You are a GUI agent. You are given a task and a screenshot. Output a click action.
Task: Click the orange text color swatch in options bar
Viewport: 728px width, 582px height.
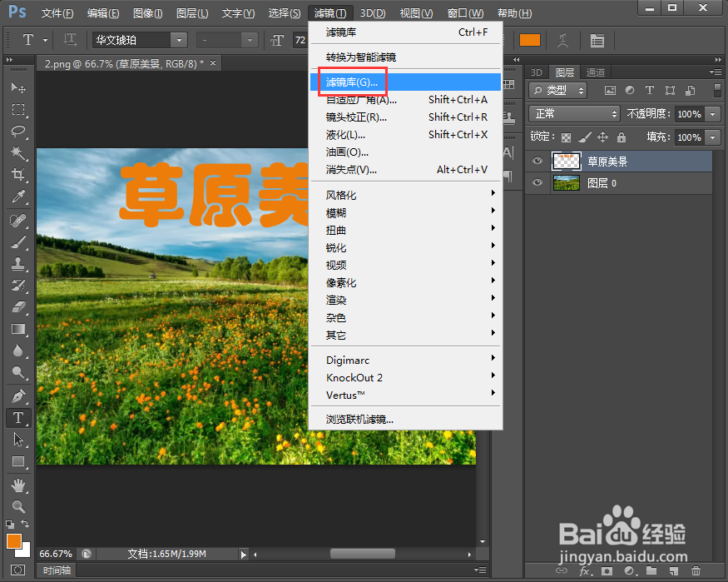pos(530,39)
